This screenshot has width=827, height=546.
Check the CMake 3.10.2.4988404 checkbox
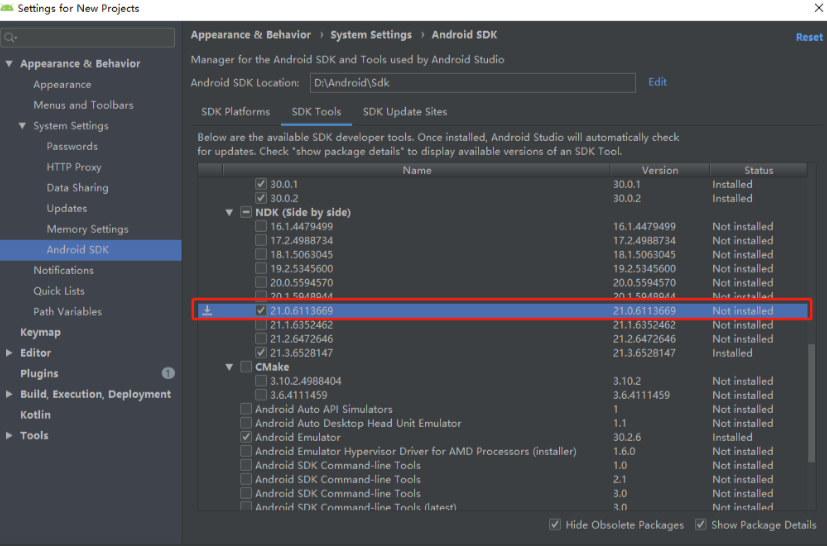pos(261,381)
